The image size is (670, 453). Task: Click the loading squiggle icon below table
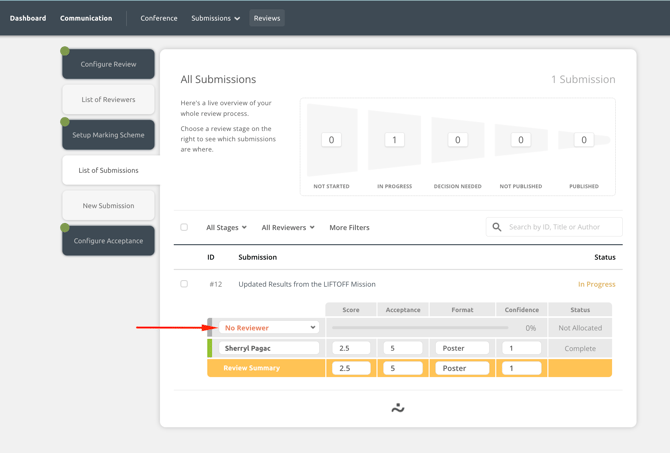[398, 408]
